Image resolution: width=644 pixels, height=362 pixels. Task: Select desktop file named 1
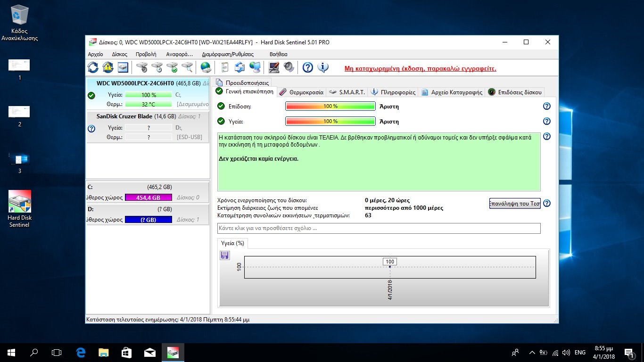click(x=19, y=69)
